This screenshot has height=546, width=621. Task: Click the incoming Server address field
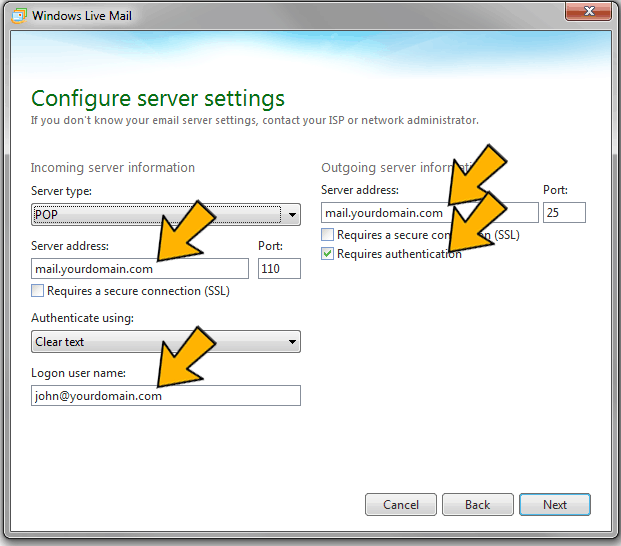click(140, 269)
